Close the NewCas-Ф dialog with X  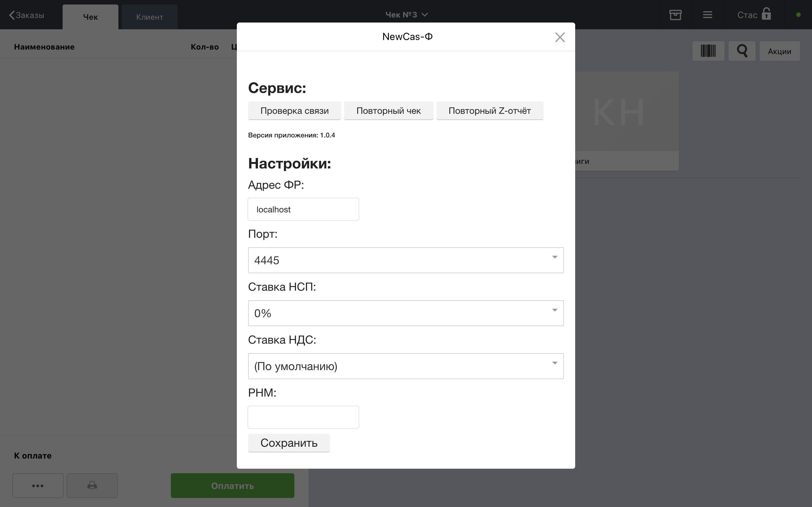[x=560, y=37]
